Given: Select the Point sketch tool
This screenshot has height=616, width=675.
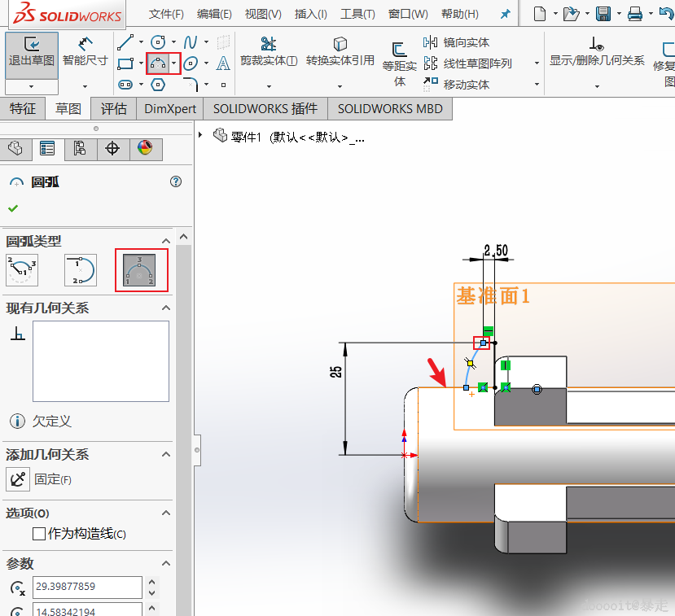Looking at the screenshot, I should (x=223, y=85).
